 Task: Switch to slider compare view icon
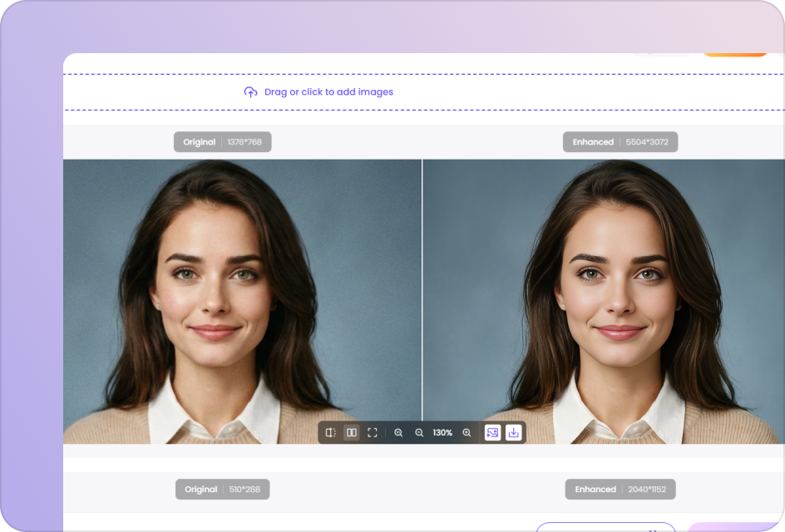[331, 432]
